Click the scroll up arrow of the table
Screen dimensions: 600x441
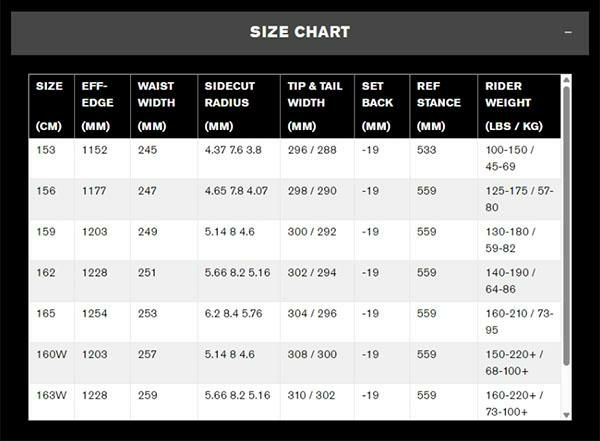pos(566,79)
